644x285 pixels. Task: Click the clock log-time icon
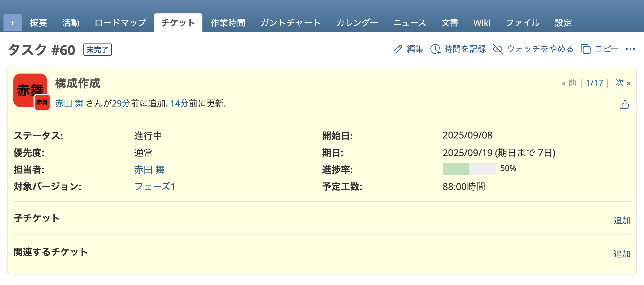pos(435,49)
